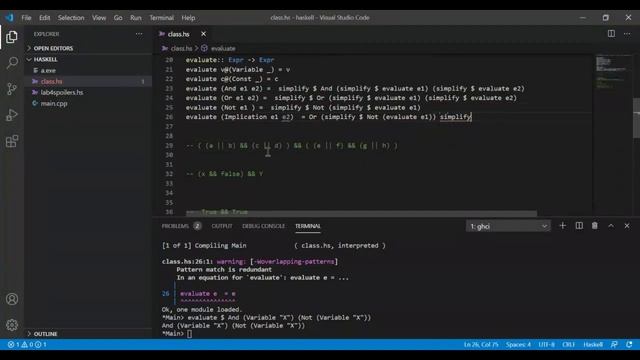The width and height of the screenshot is (640, 360).
Task: Open the Go menu
Action: click(x=118, y=18)
